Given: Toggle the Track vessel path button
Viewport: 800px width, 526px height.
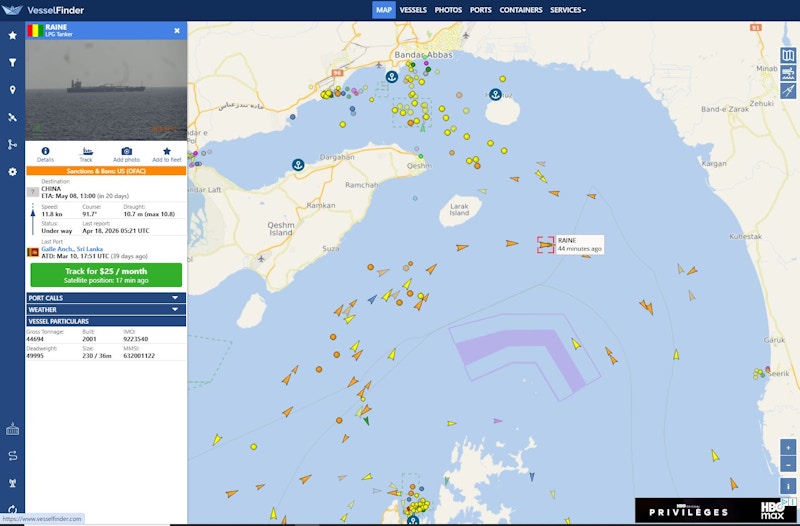Looking at the screenshot, I should point(86,154).
